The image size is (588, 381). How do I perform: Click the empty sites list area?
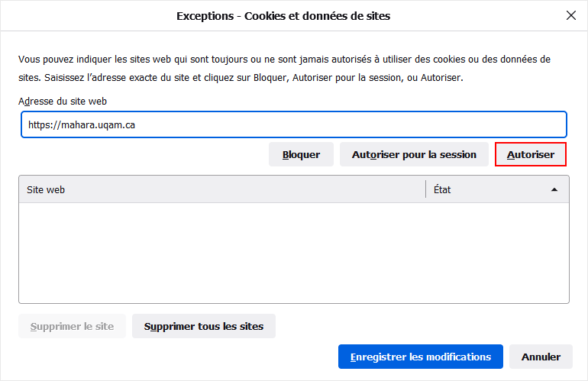pyautogui.click(x=293, y=252)
